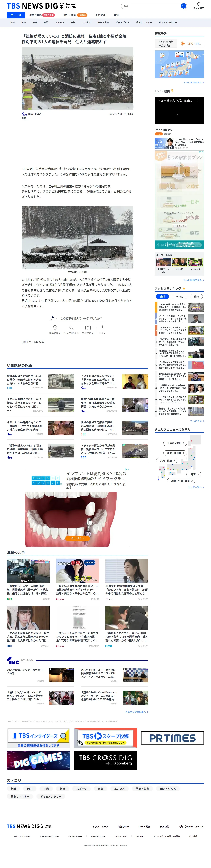Click the sun weather icon for Tokyo
This screenshot has height=868, width=211.
tap(182, 44)
